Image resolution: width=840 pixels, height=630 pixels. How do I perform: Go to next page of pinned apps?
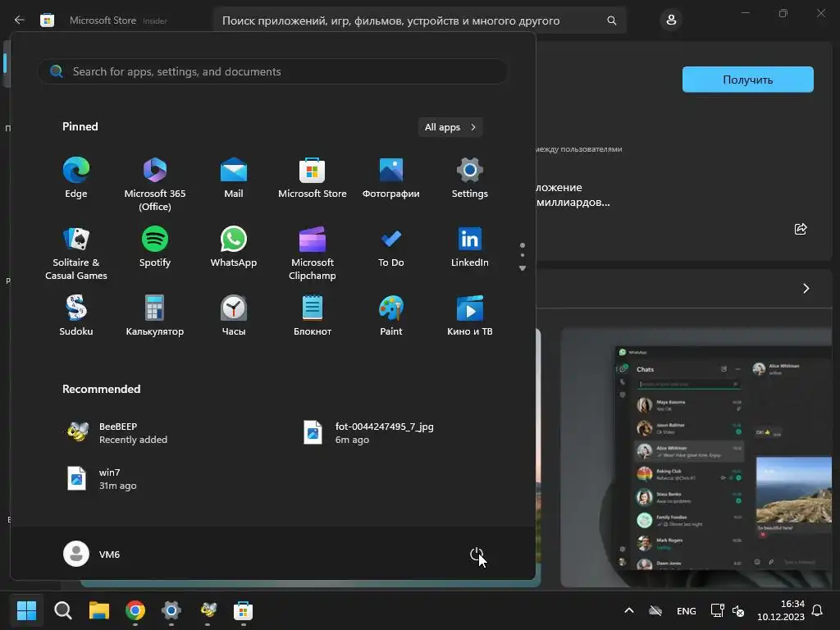[523, 268]
